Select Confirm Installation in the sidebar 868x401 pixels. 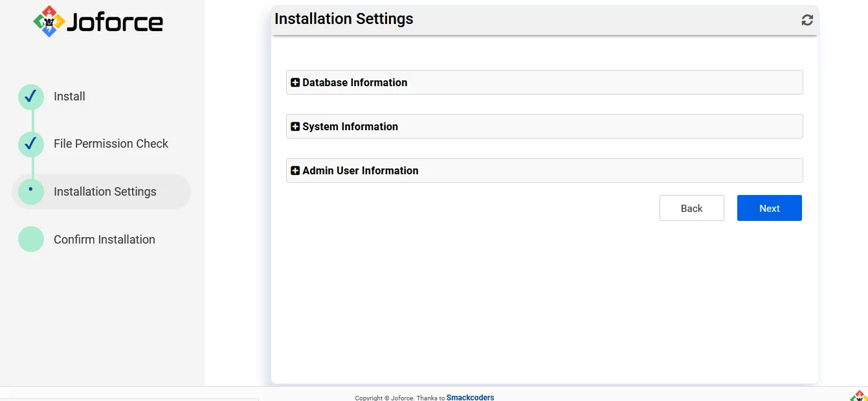[x=104, y=238]
